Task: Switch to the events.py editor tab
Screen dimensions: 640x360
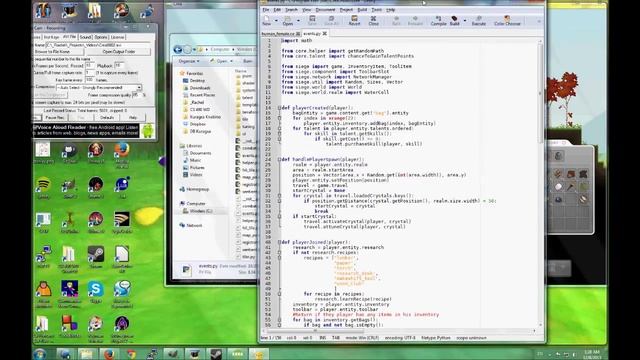Action: 312,33
